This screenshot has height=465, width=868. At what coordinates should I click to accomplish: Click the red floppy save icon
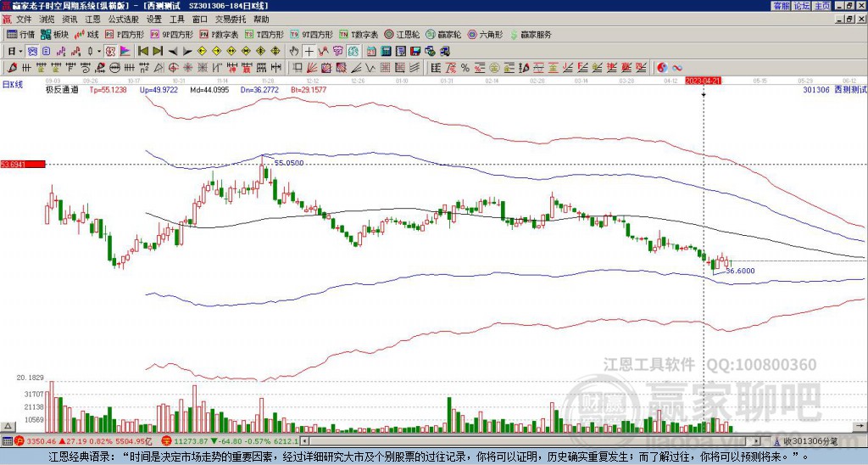pyautogui.click(x=415, y=52)
